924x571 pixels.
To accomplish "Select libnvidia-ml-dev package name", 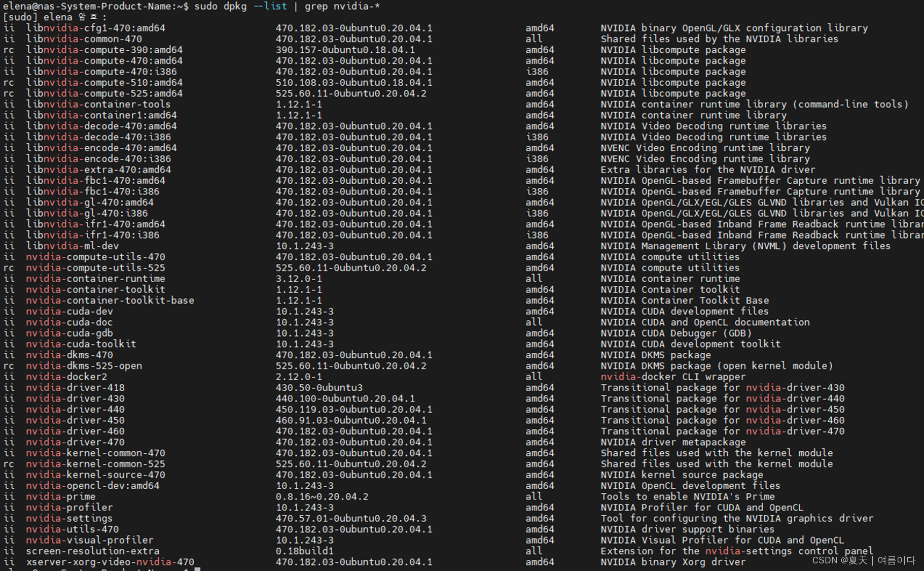I will click(73, 246).
